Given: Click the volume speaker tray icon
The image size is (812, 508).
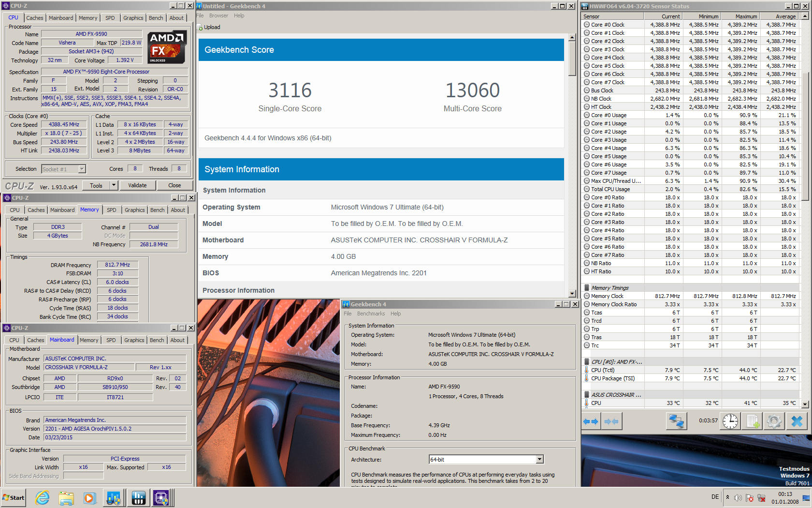Looking at the screenshot, I should coord(738,498).
